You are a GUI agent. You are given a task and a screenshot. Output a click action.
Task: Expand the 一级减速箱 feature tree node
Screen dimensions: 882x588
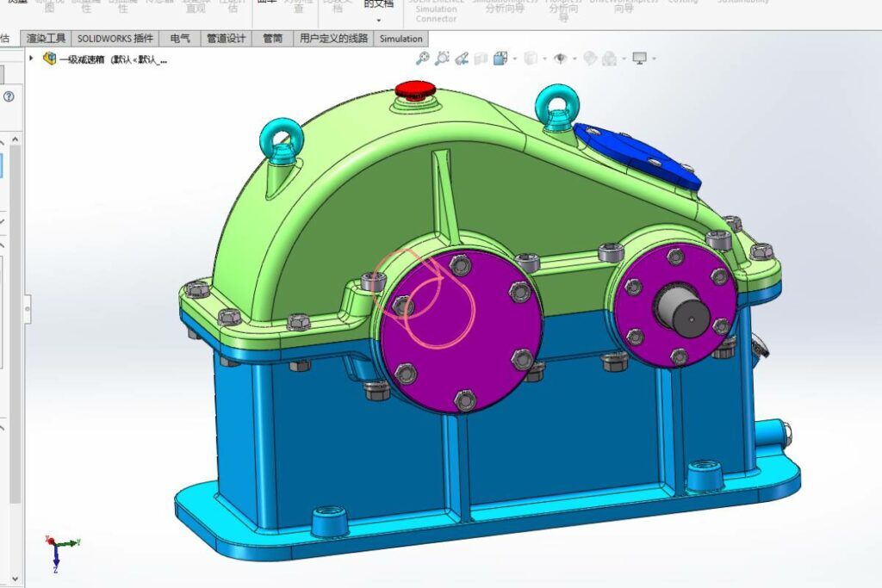coord(32,59)
